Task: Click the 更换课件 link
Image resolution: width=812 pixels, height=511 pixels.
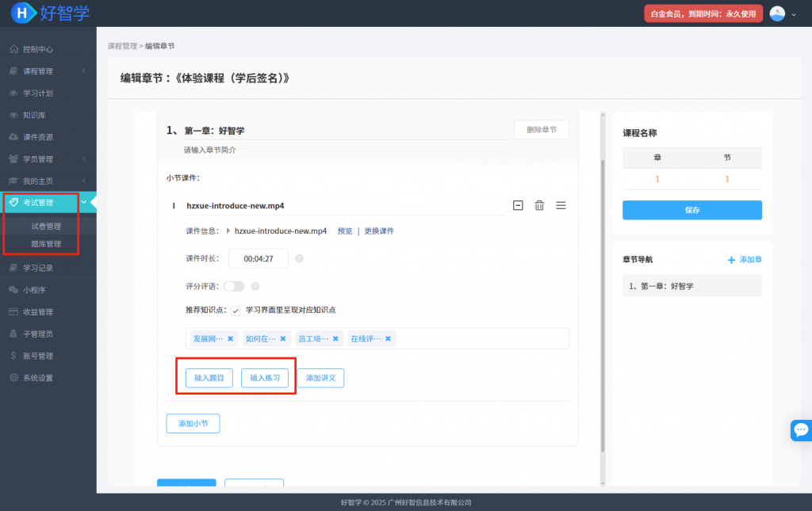Action: [379, 231]
